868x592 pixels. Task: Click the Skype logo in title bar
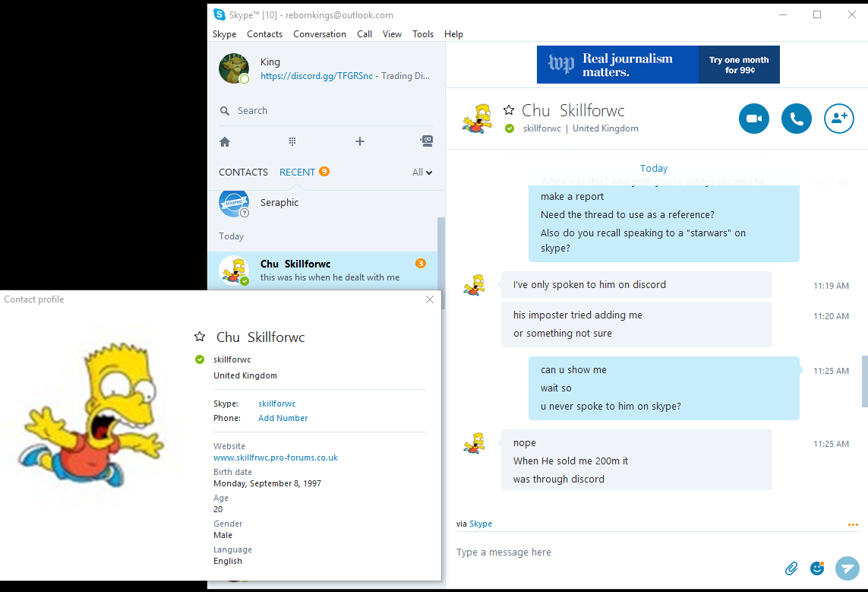[x=219, y=14]
